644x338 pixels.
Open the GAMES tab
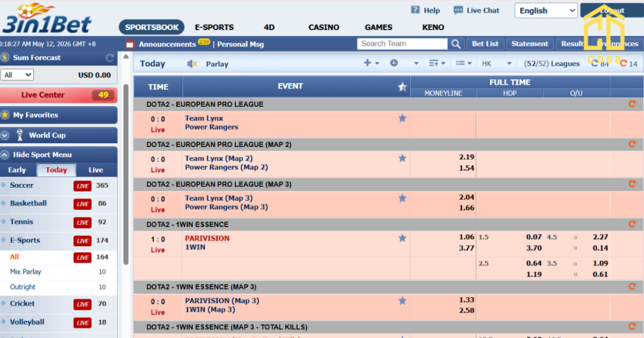point(379,28)
